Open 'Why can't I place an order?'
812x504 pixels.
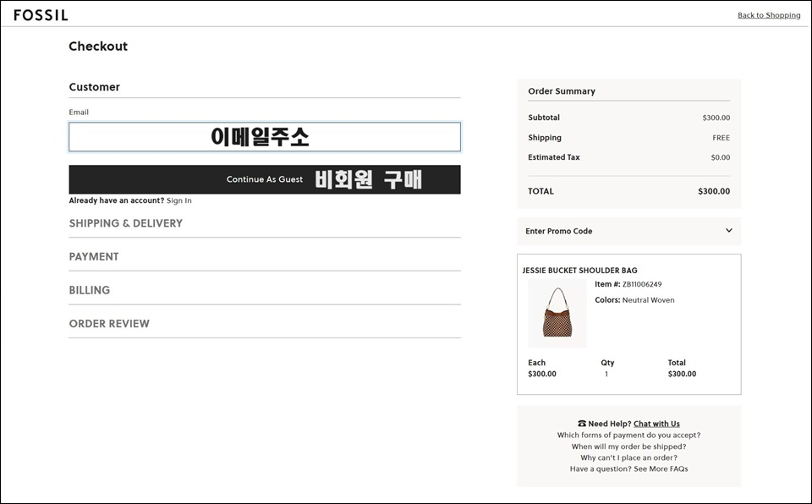pos(628,457)
